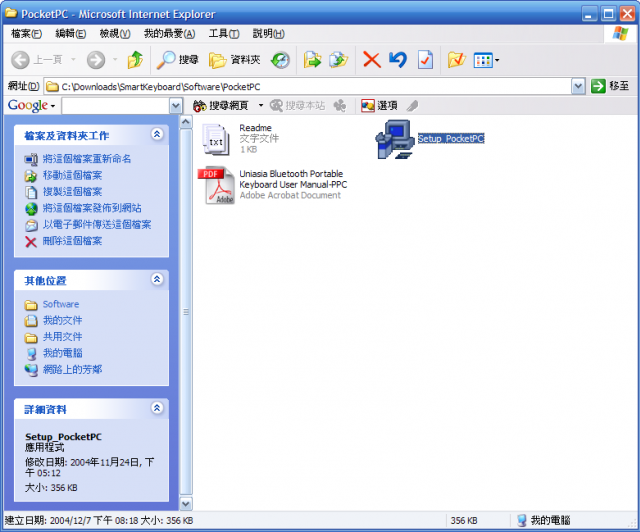640x532 pixels.
Task: Select the Setup_PocketPC installer icon
Action: tap(395, 139)
